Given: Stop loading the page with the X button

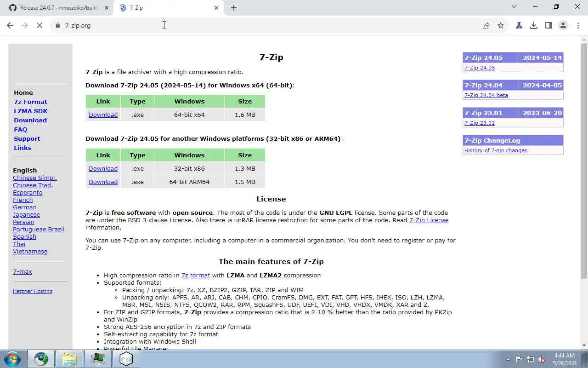Looking at the screenshot, I should click(x=40, y=25).
